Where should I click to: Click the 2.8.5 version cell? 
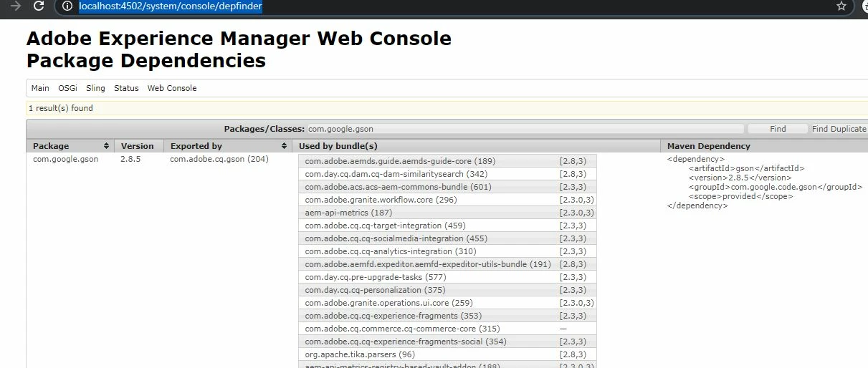(x=130, y=159)
